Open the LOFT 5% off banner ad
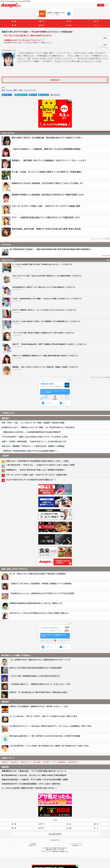110x868 pixels. point(55,113)
